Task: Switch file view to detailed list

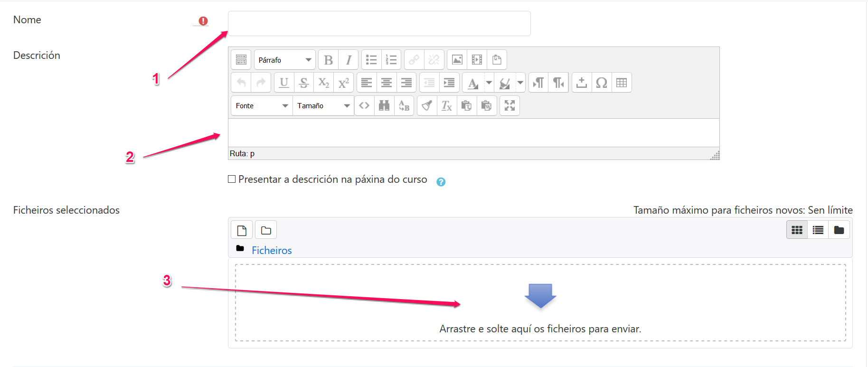Action: coord(818,230)
